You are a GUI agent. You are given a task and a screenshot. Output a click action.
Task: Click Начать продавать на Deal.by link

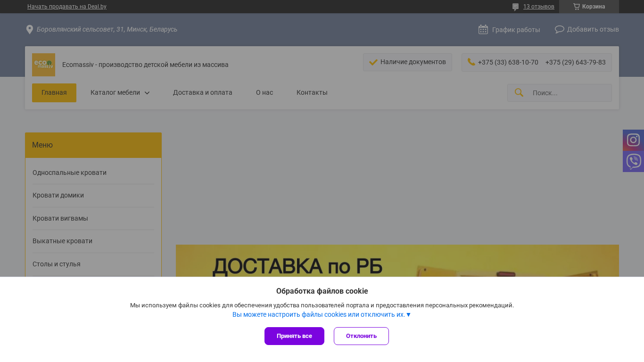point(67,7)
